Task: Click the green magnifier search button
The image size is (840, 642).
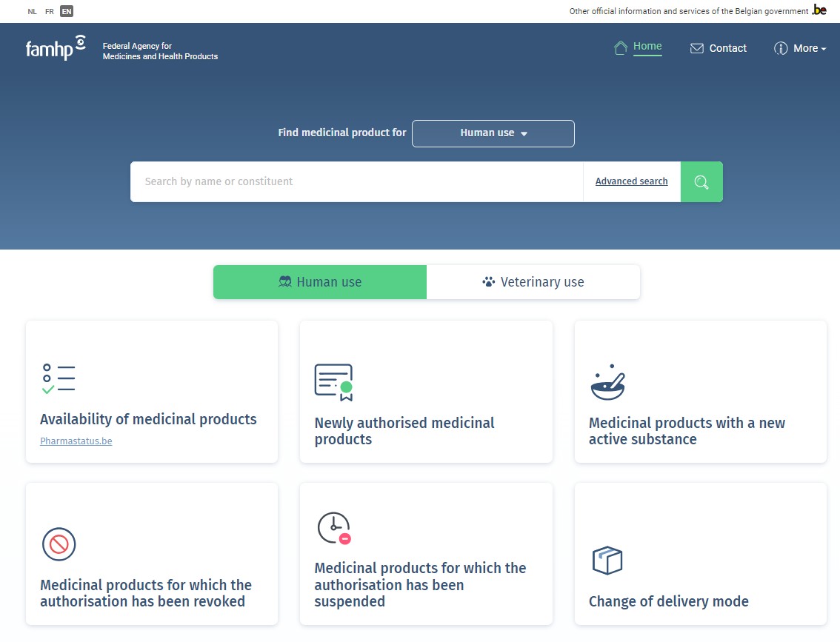Action: (701, 181)
